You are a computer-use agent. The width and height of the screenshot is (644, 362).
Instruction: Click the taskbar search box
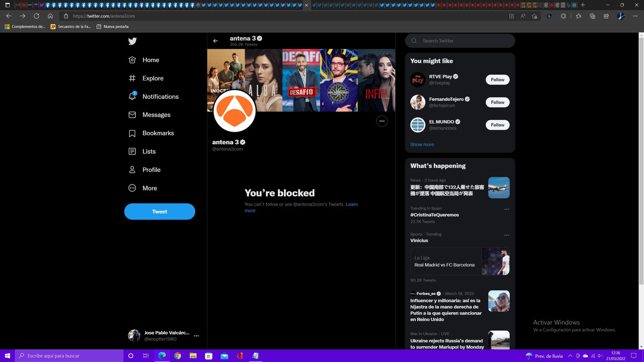point(69,355)
